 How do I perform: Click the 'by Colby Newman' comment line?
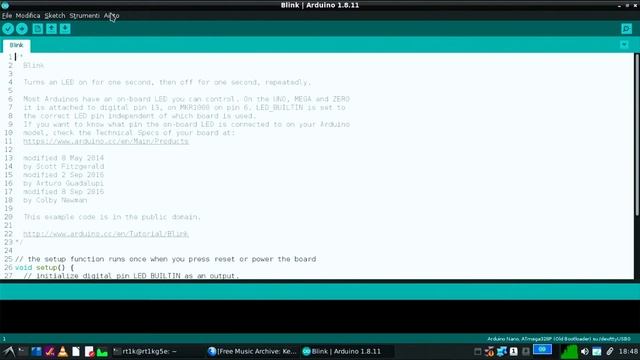coord(55,200)
